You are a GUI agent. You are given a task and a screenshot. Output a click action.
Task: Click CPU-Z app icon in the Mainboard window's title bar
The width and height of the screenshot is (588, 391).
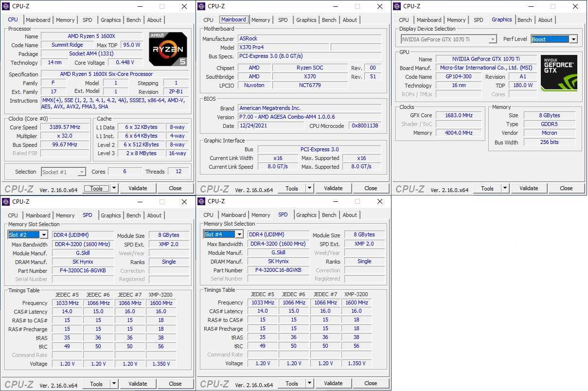(201, 6)
